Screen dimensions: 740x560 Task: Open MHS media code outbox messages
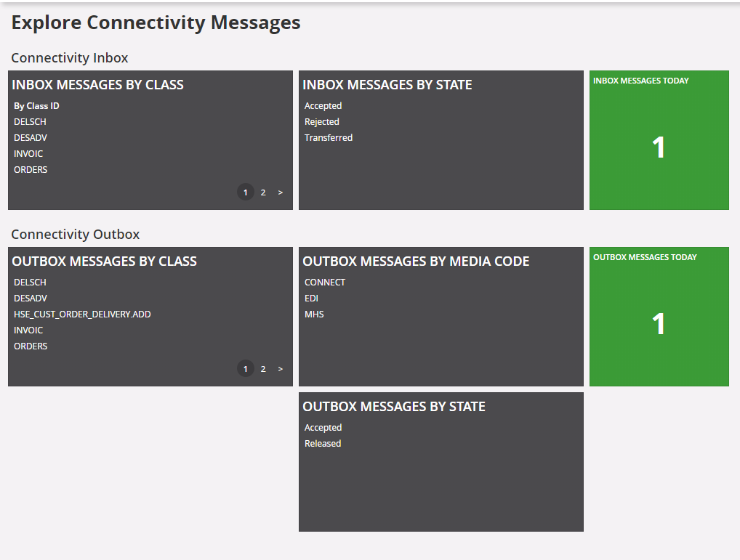(x=314, y=315)
